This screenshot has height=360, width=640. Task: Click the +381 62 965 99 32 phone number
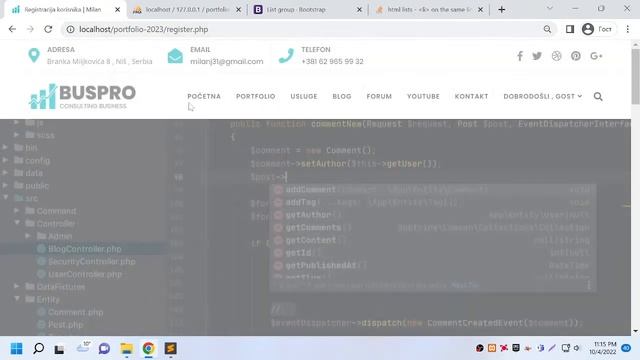click(x=332, y=61)
